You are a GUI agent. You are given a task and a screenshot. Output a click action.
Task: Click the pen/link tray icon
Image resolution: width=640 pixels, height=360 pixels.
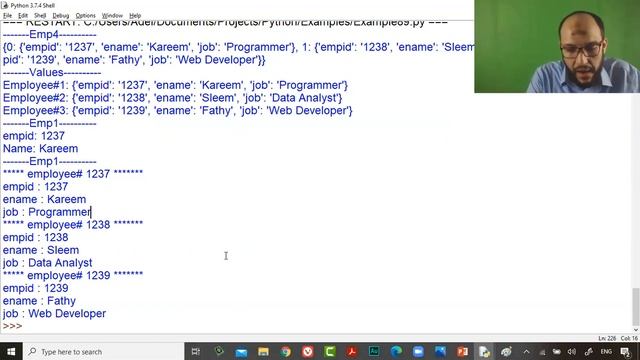(589, 351)
